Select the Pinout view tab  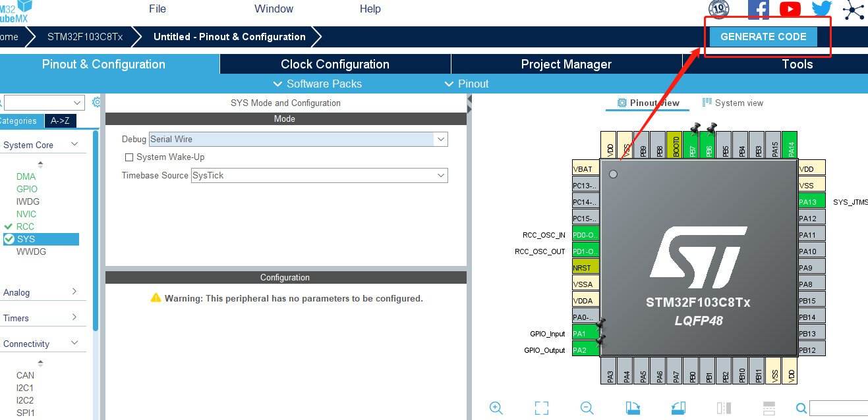pyautogui.click(x=649, y=103)
